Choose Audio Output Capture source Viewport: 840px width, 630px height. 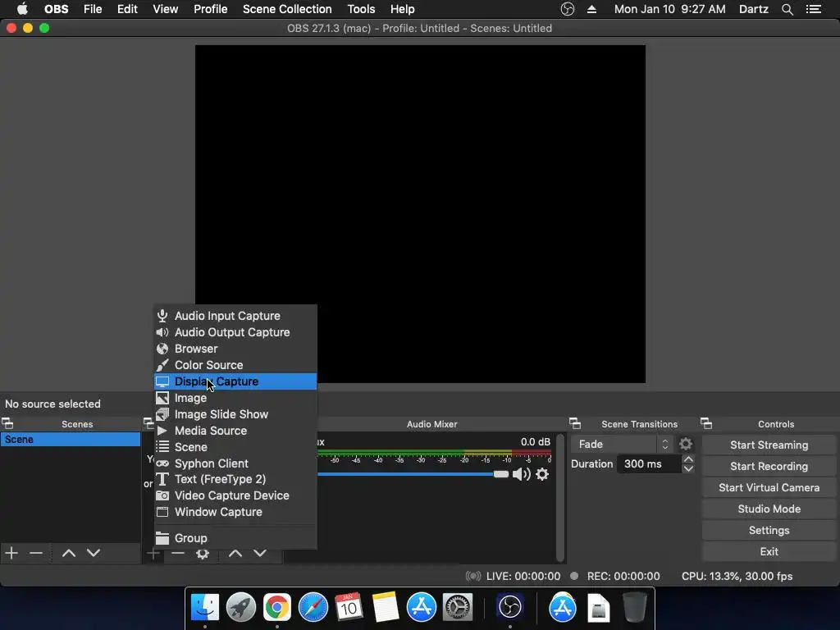pyautogui.click(x=235, y=332)
